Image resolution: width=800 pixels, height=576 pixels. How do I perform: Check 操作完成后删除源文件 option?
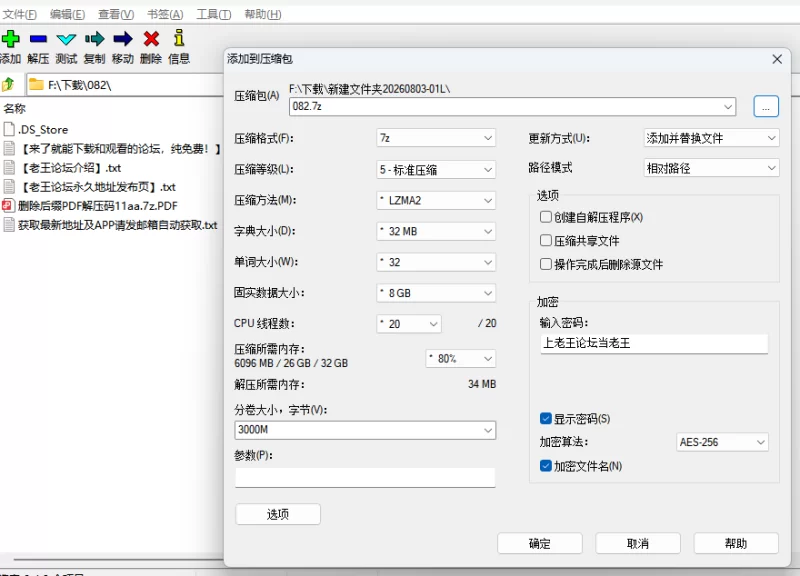click(x=545, y=264)
